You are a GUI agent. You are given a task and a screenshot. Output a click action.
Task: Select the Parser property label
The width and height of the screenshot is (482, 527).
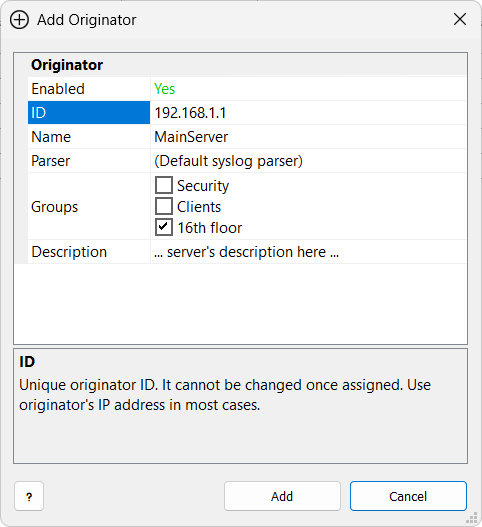[x=89, y=161]
